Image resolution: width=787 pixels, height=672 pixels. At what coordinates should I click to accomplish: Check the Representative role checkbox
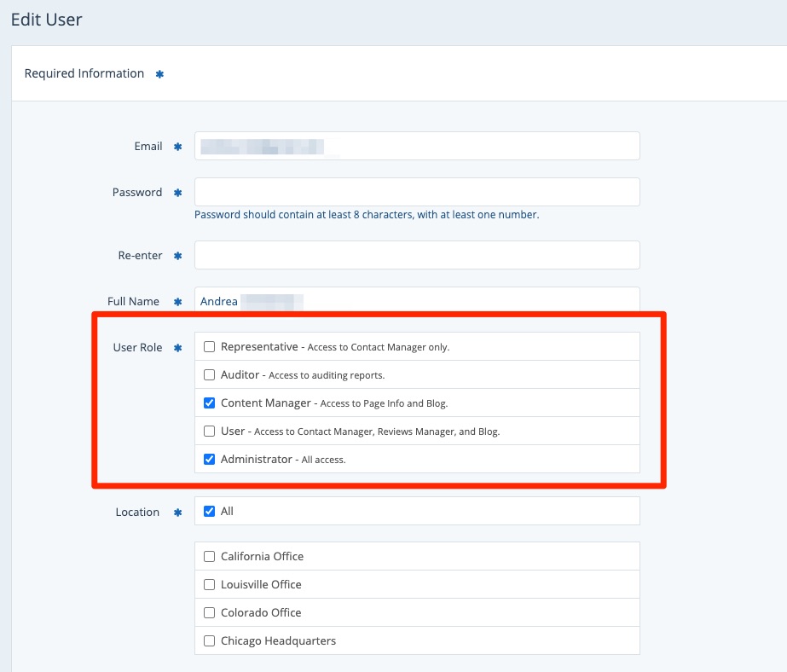pyautogui.click(x=209, y=347)
